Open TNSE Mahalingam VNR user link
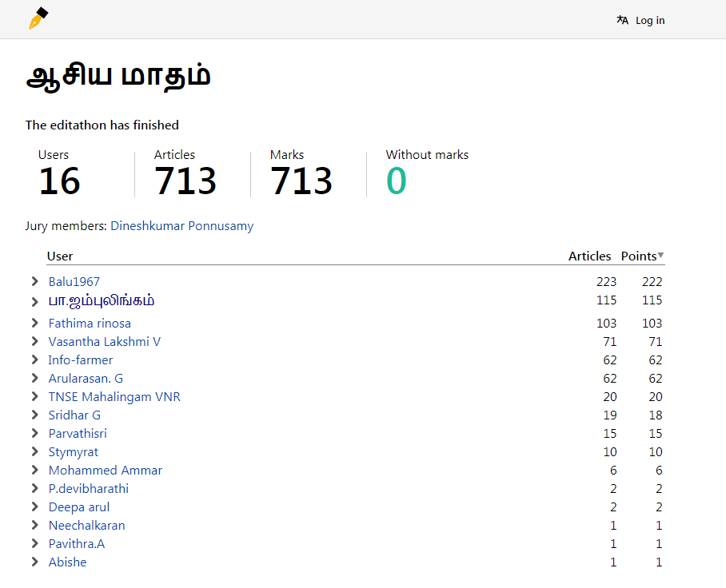Viewport: 726px width, 588px height. (114, 397)
